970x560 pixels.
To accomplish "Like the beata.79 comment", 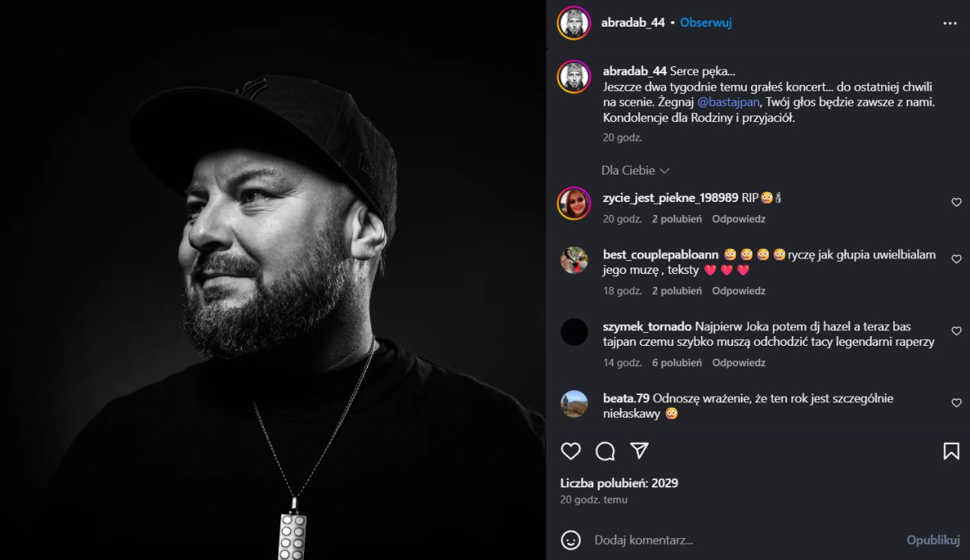I will (x=956, y=403).
